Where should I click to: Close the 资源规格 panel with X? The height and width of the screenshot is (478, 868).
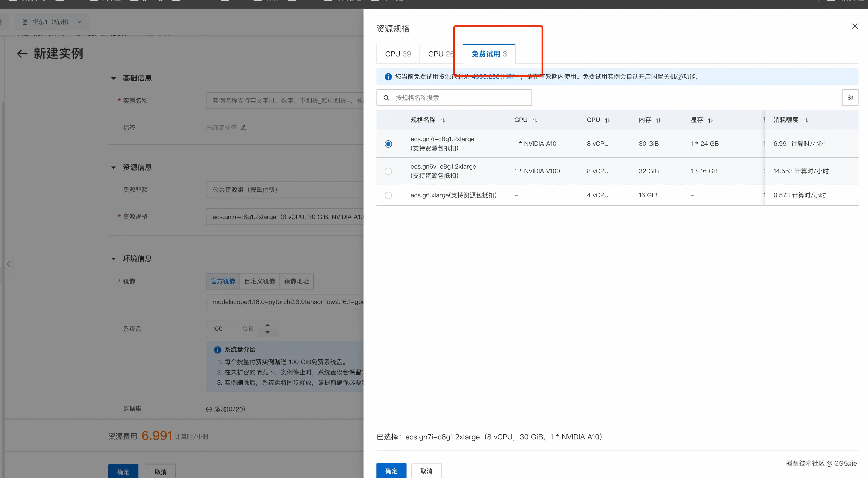855,26
